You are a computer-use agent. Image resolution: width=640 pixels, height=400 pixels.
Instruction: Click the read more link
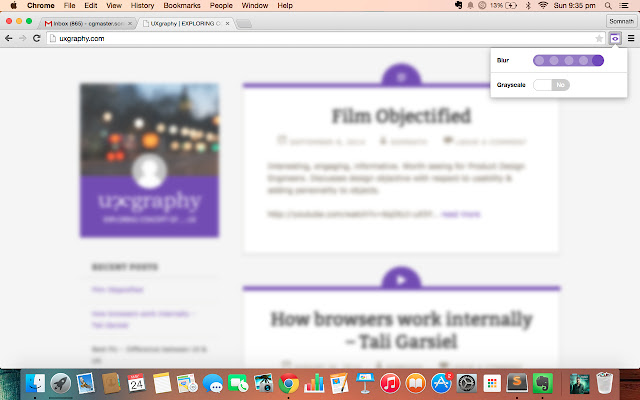[461, 214]
